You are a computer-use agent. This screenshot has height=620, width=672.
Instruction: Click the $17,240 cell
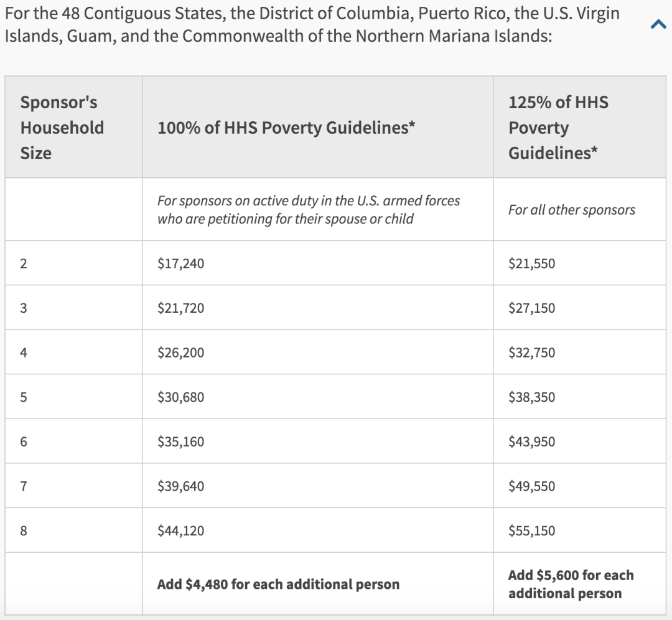(181, 264)
